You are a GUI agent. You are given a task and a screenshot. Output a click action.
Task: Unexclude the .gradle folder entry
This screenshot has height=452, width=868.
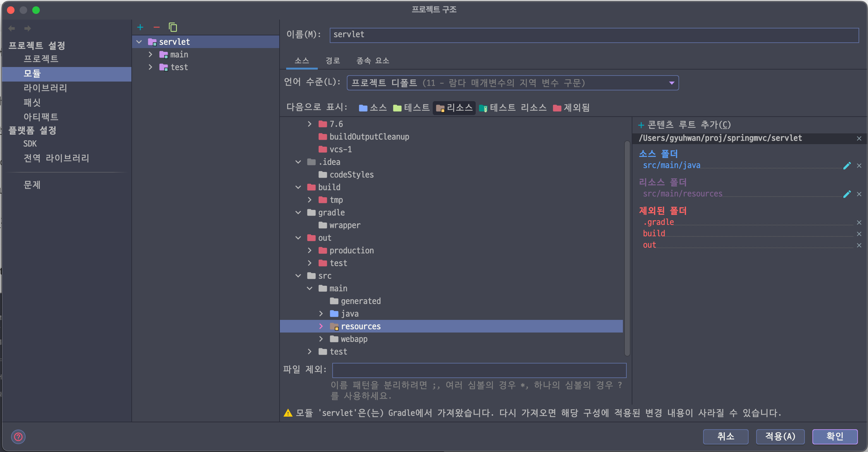859,222
